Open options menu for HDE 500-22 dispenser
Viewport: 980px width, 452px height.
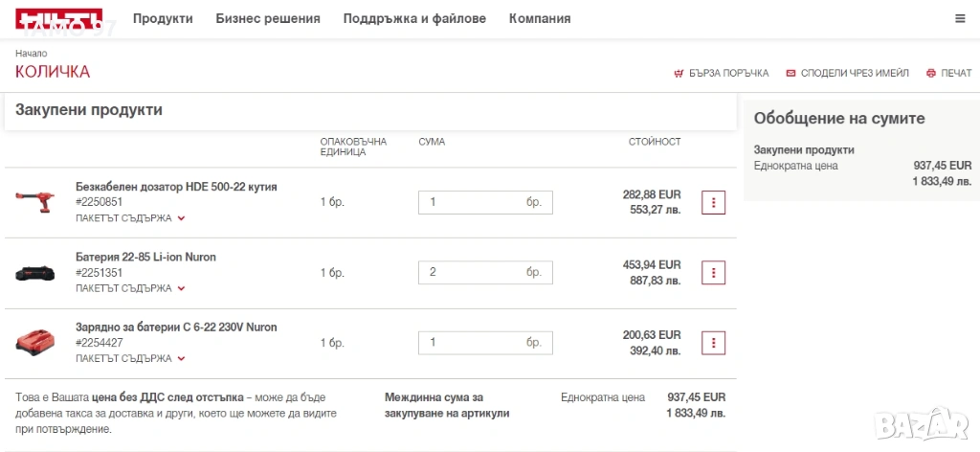[713, 202]
